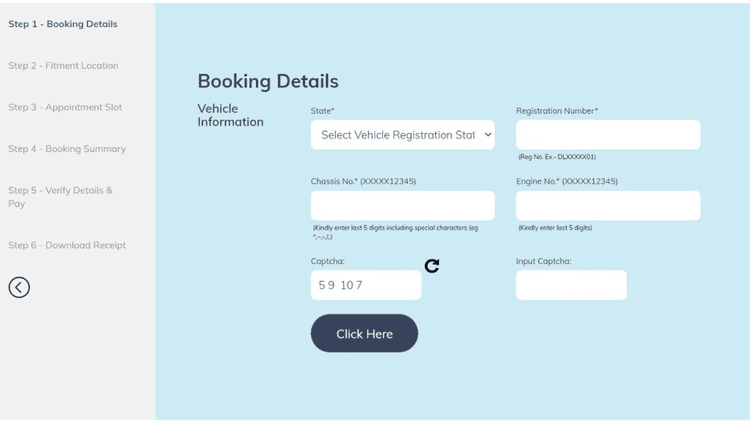This screenshot has width=750, height=423.
Task: Focus the Input Captcha field
Action: [x=571, y=285]
